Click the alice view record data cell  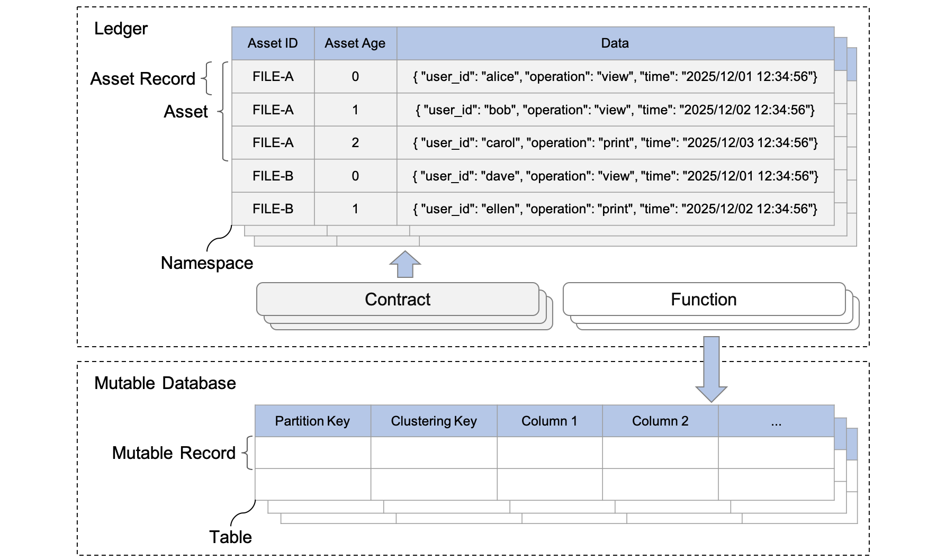click(615, 77)
